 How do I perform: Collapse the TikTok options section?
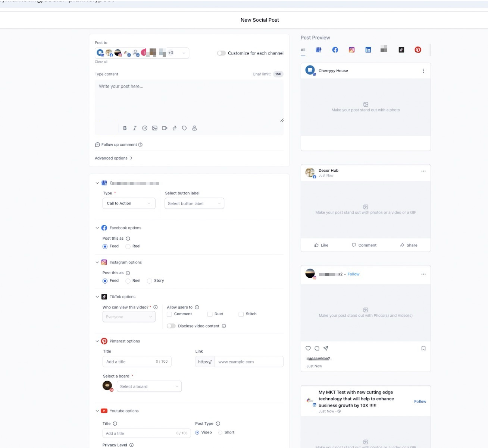[97, 297]
